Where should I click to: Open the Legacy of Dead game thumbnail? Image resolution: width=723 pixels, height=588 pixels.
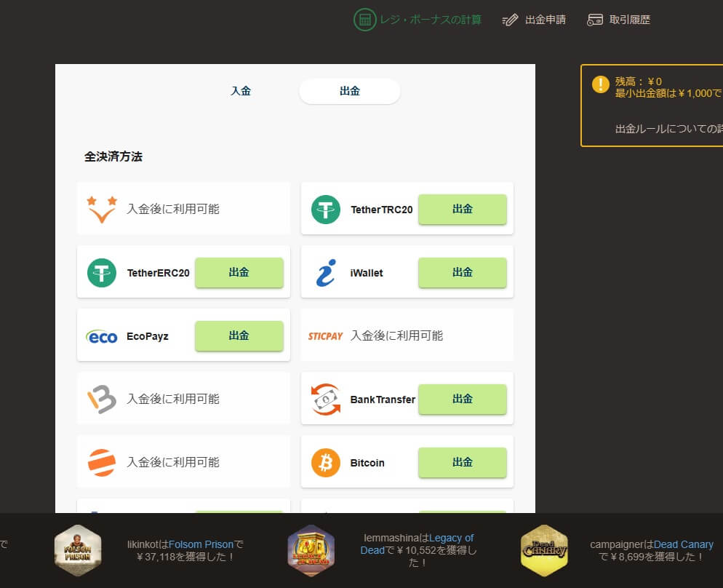coord(311,551)
